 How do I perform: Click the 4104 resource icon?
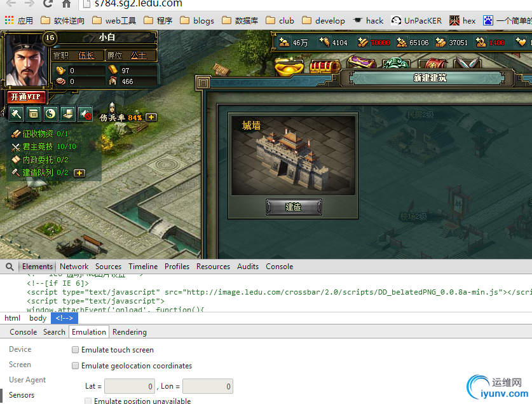point(324,42)
